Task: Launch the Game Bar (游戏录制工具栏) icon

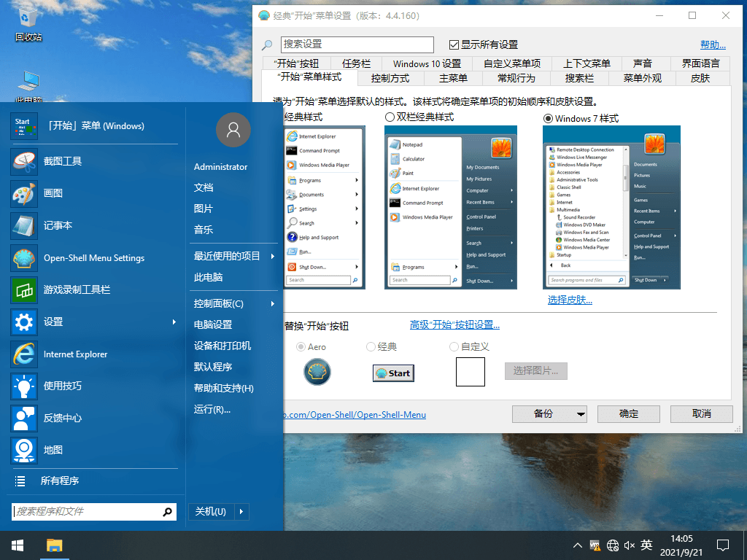Action: click(x=24, y=290)
